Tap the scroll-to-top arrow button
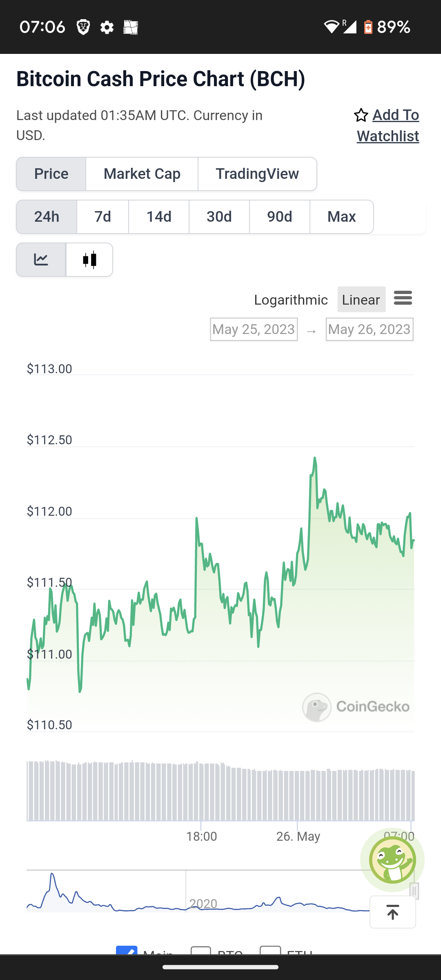Viewport: 441px width, 980px height. click(x=393, y=912)
